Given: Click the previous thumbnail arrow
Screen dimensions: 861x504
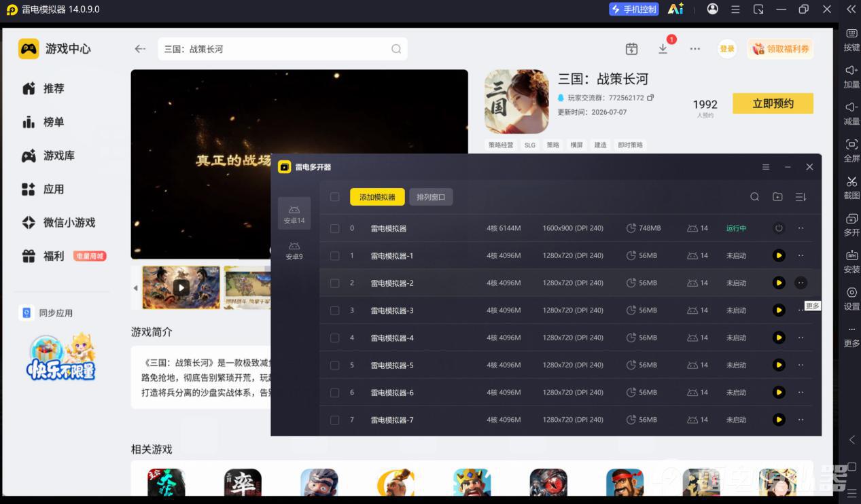Looking at the screenshot, I should point(135,288).
